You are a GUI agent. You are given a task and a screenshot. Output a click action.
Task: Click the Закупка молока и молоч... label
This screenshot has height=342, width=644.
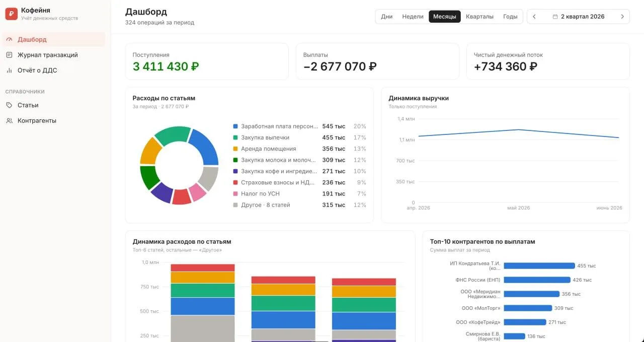click(279, 160)
